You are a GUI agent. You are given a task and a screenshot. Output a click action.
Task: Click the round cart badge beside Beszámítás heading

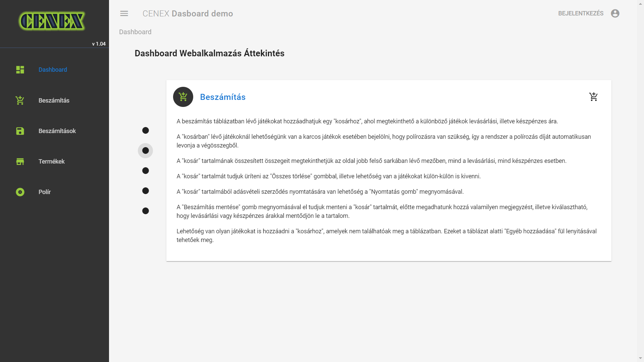pos(183,97)
